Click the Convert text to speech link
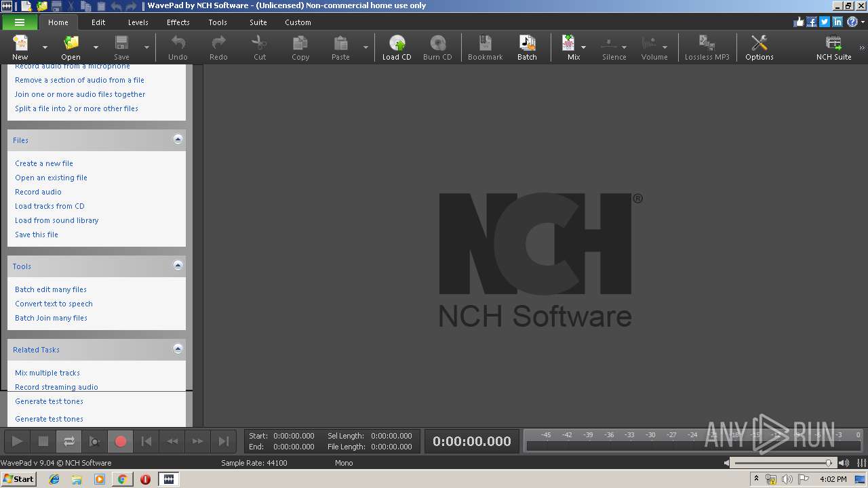Screen dimensions: 868x488 pos(54,304)
